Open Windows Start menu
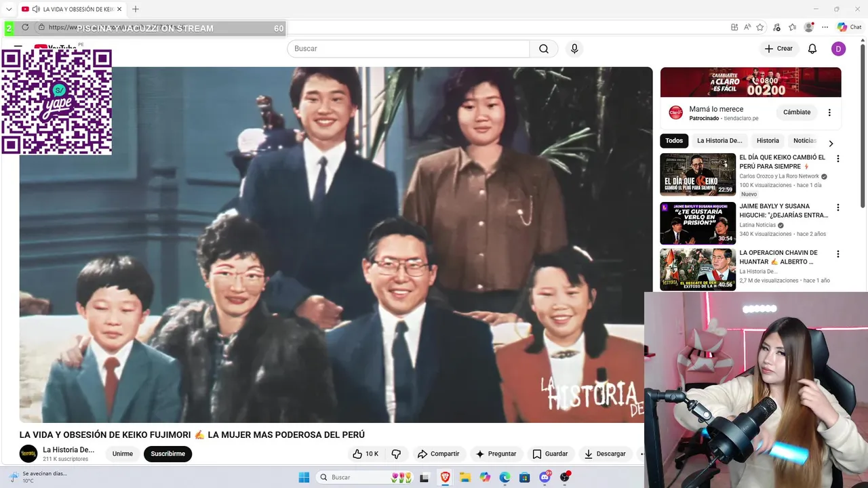Screen dimensions: 868x488 (x=304, y=477)
